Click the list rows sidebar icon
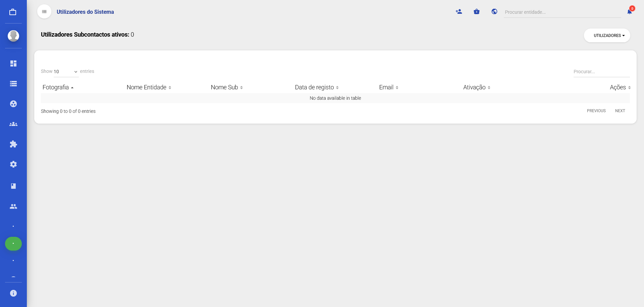Viewport: 644px width, 307px height. coord(13,84)
